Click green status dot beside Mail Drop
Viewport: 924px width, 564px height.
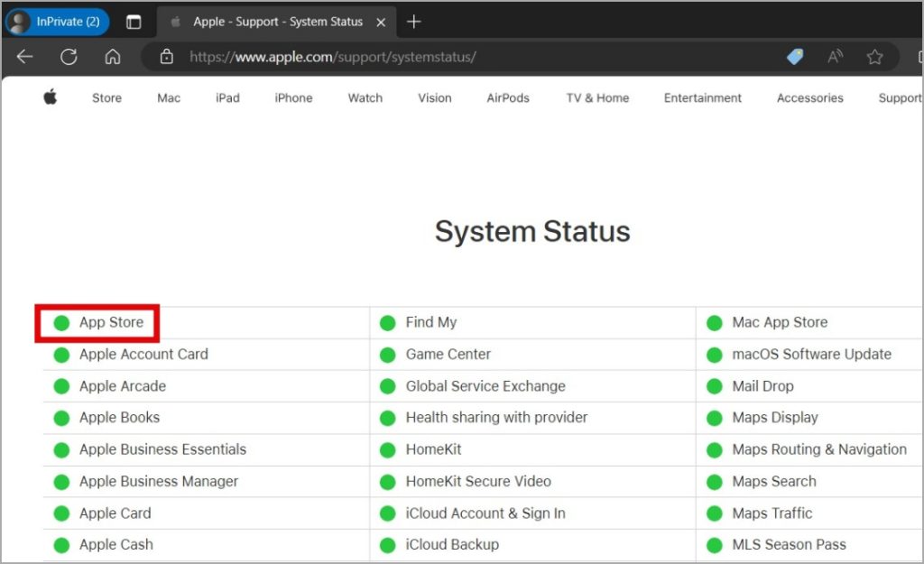coord(715,386)
